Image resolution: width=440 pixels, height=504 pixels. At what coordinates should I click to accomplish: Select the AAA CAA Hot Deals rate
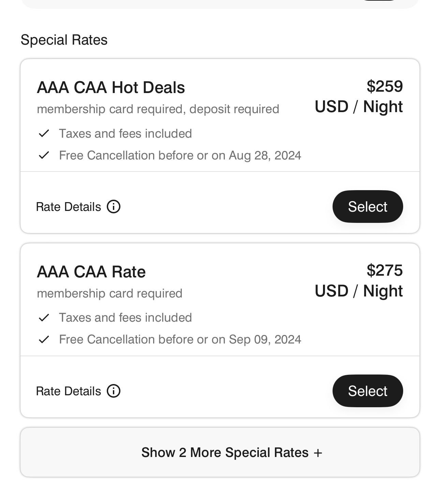tap(367, 207)
